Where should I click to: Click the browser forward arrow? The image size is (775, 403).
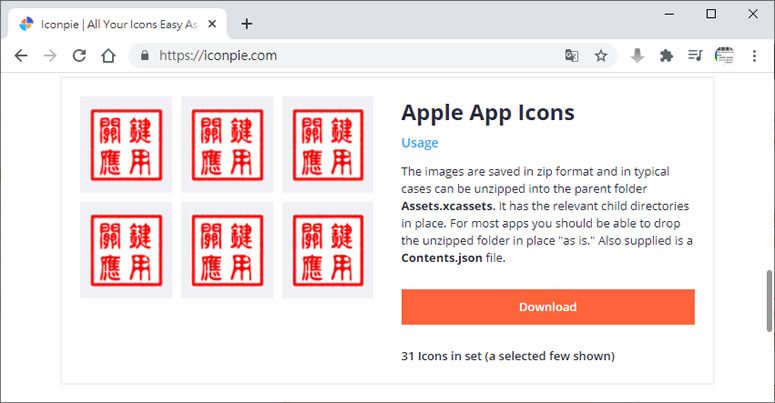[50, 55]
